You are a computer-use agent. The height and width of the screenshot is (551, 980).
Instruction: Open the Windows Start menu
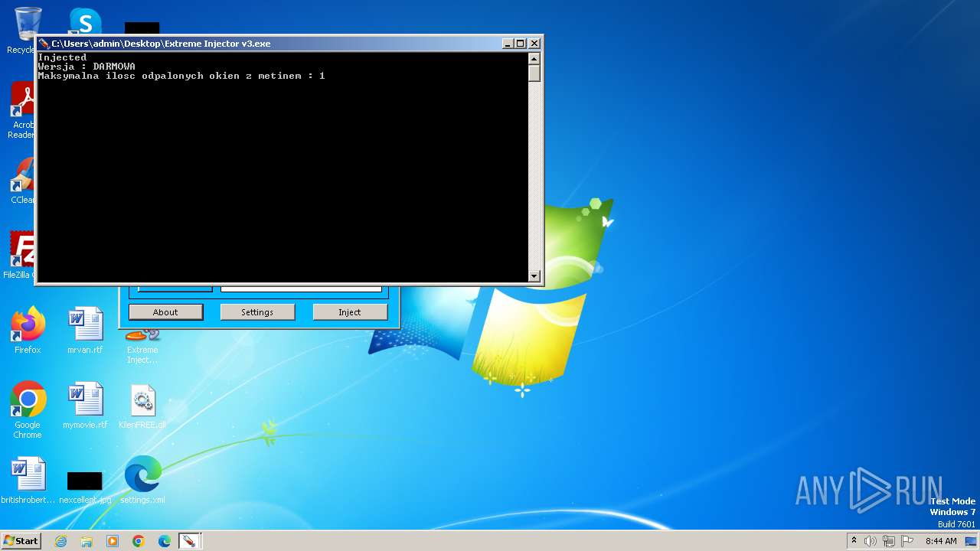pyautogui.click(x=21, y=540)
